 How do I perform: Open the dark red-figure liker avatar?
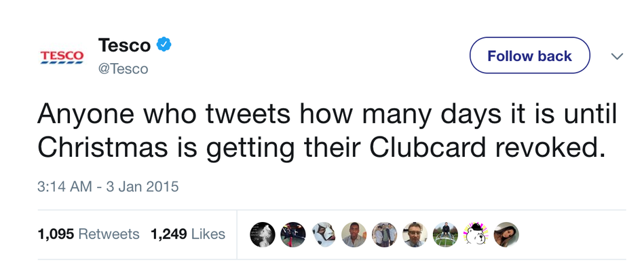tap(293, 235)
